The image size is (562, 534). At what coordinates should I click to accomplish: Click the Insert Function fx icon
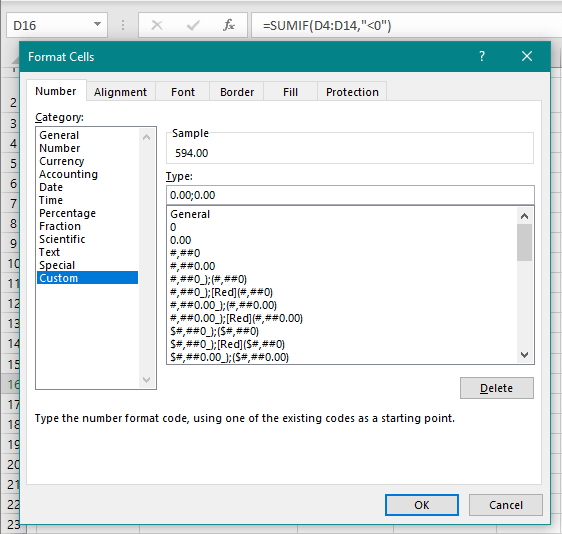229,25
